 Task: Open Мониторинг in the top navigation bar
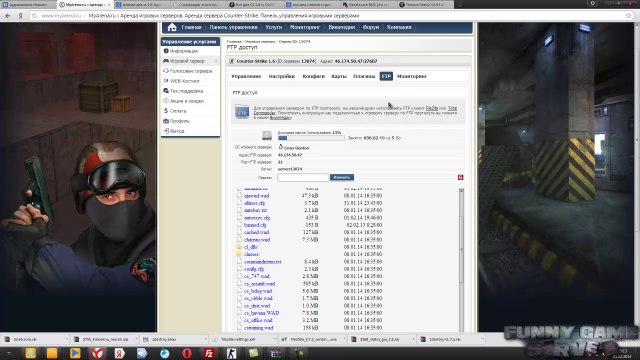pos(305,27)
